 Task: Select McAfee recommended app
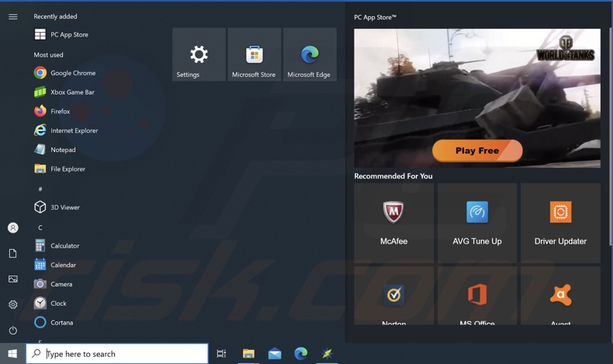click(x=393, y=223)
